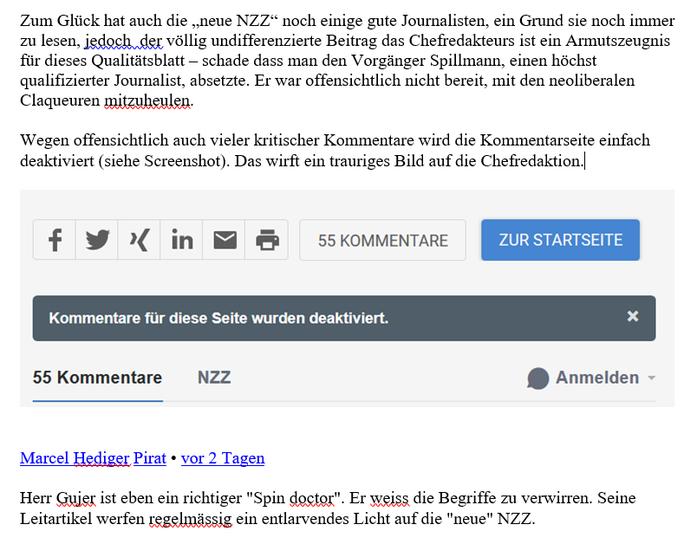This screenshot has height=544, width=684.
Task: Share via the Twitter bird icon
Action: click(97, 240)
